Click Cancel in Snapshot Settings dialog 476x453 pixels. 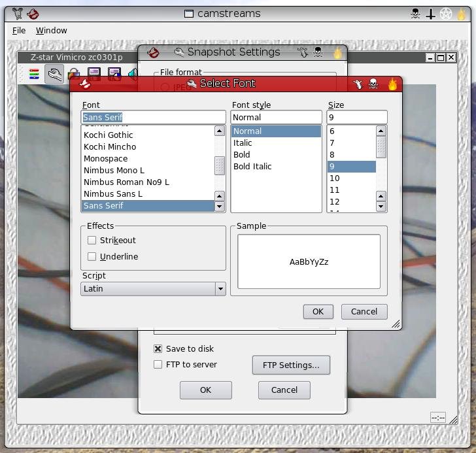coord(284,390)
